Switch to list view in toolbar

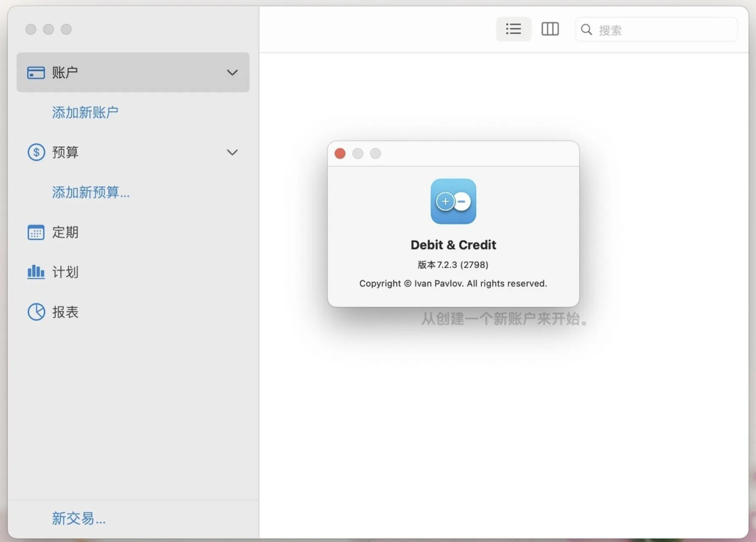(513, 29)
